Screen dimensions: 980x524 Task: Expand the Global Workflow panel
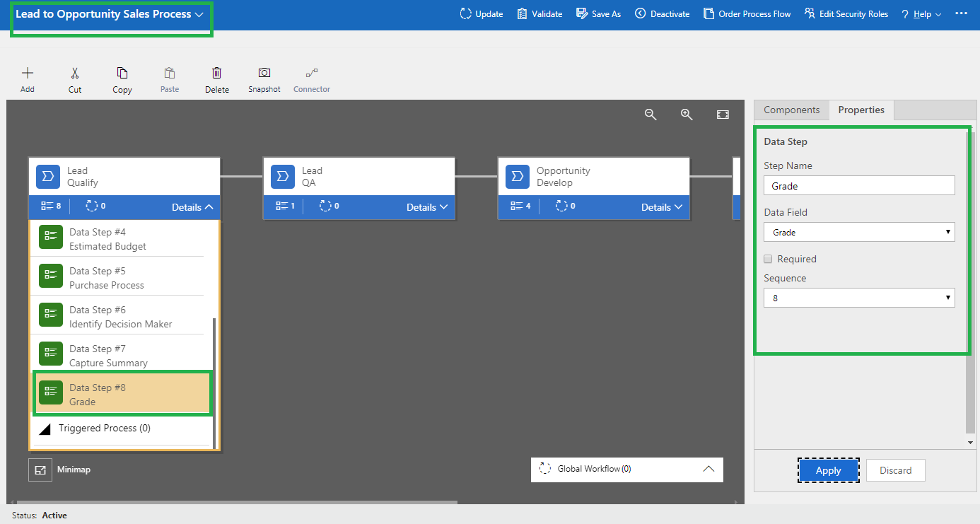point(708,469)
